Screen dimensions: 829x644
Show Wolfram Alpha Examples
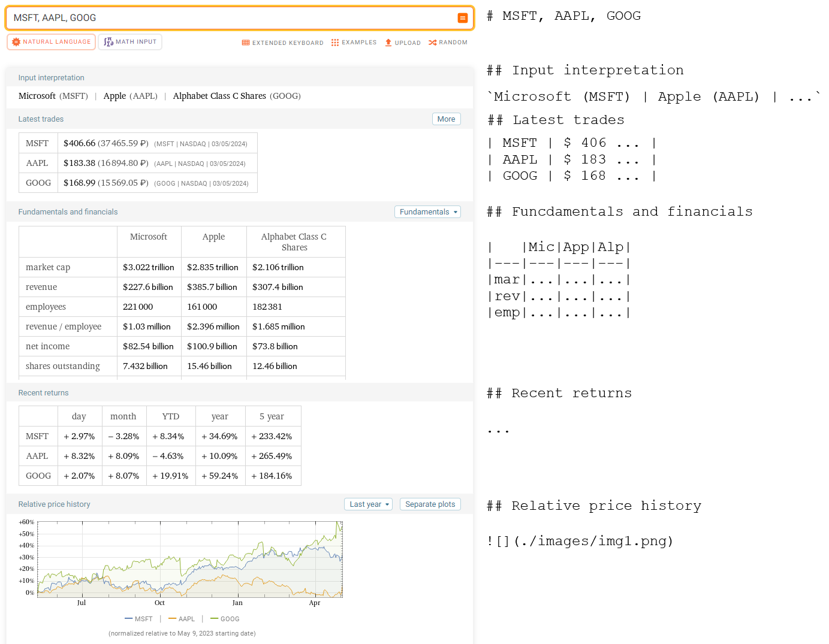354,43
